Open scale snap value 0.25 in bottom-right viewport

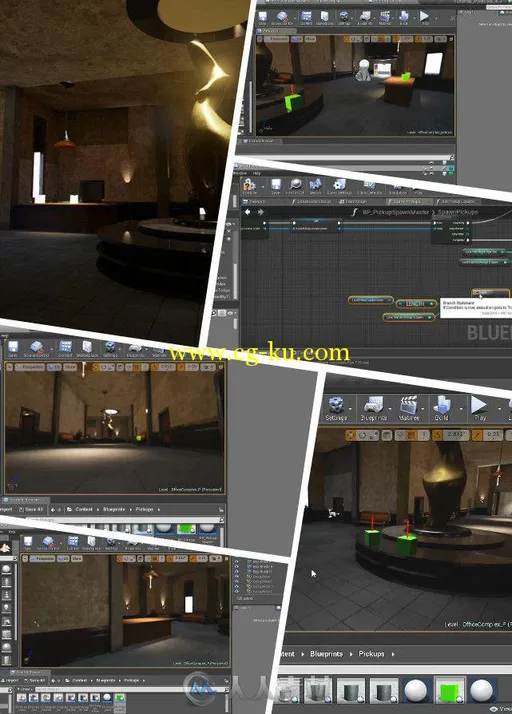(493, 435)
